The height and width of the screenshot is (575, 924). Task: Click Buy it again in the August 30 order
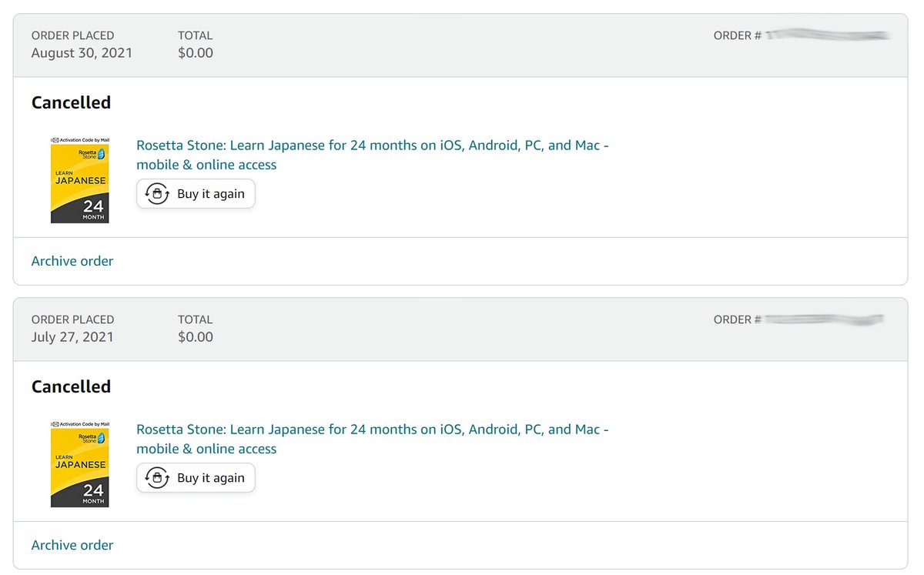coord(196,194)
